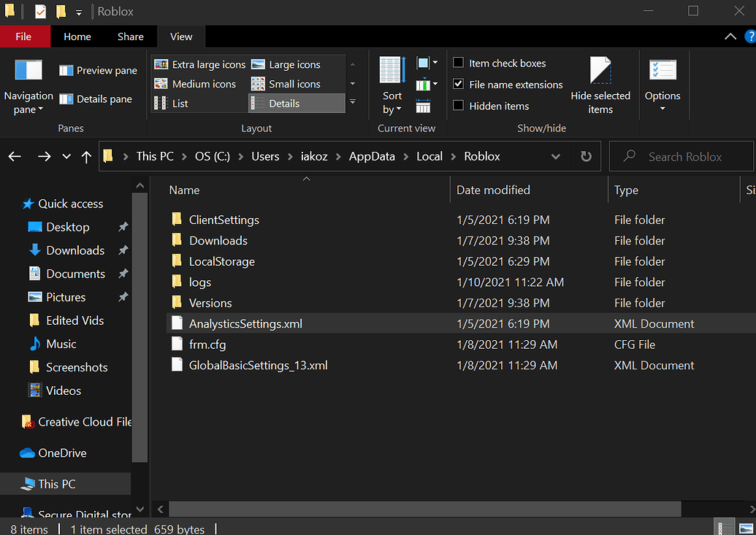Open Quick access in navigation pane
The width and height of the screenshot is (756, 535).
click(x=70, y=204)
